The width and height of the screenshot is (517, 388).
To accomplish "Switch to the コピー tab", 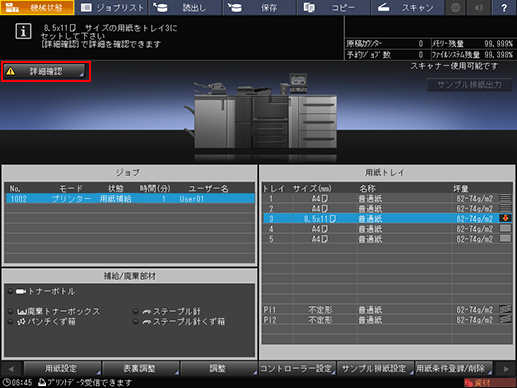I will point(334,7).
